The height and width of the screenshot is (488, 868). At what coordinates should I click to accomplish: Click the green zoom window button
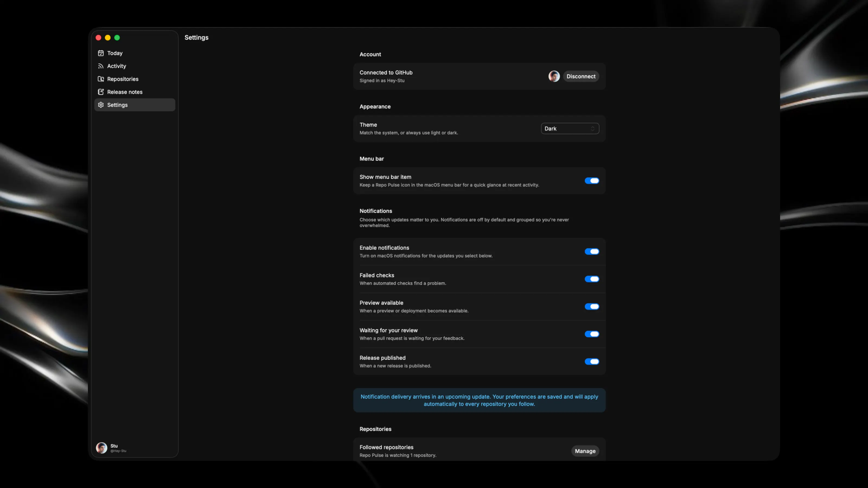(x=117, y=38)
